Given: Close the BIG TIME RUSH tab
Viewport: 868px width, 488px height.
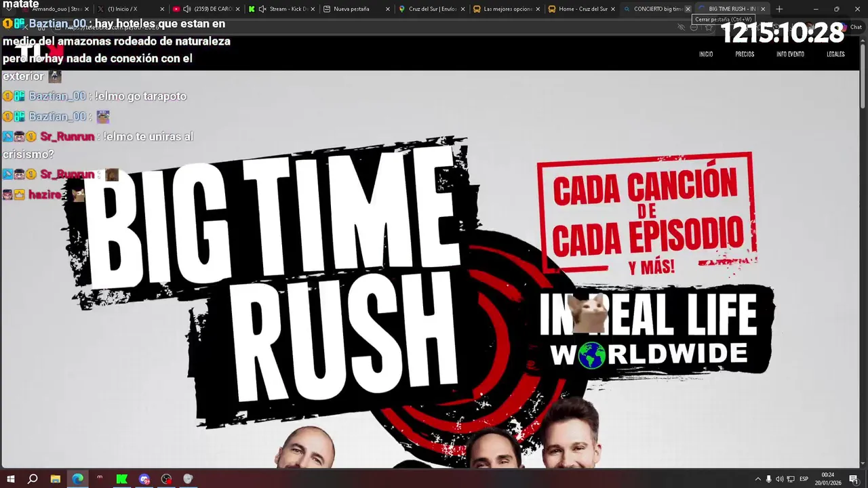Looking at the screenshot, I should click(x=763, y=9).
